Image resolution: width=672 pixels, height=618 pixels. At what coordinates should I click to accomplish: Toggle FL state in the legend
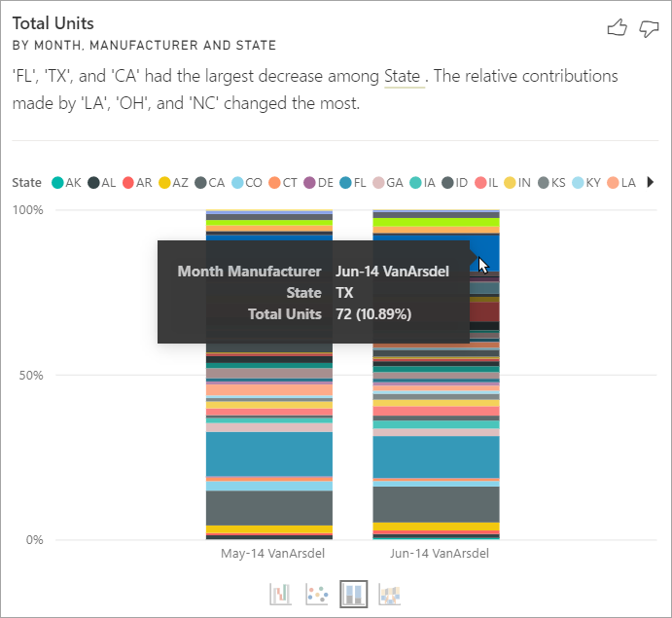click(x=351, y=182)
